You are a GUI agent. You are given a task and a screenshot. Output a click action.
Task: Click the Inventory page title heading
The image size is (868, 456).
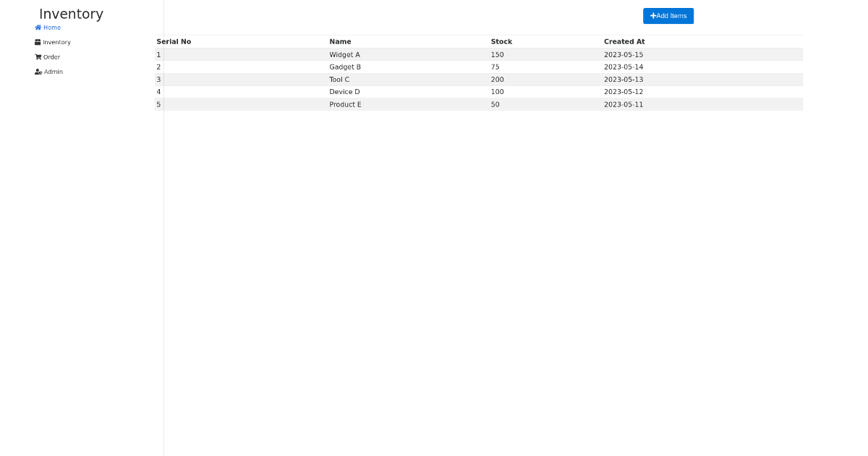click(x=71, y=14)
